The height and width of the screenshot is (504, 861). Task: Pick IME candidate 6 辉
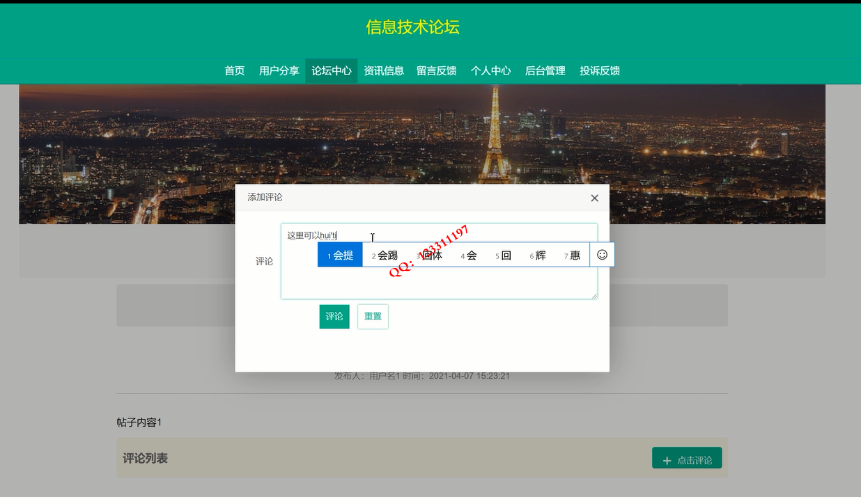pos(538,255)
